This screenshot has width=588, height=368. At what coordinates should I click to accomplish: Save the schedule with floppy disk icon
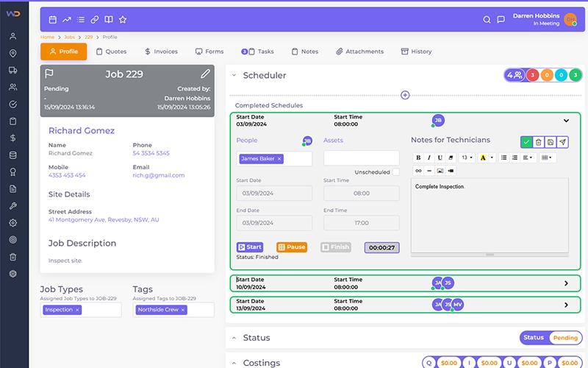click(551, 142)
